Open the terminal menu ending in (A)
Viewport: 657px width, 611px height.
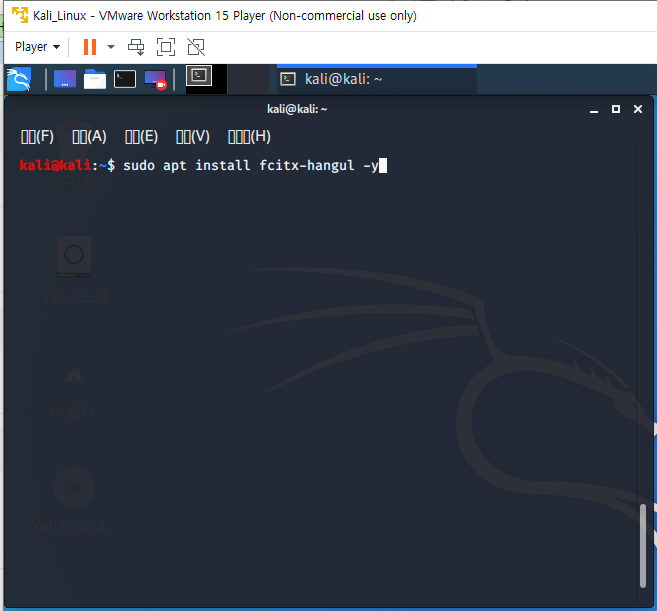89,137
